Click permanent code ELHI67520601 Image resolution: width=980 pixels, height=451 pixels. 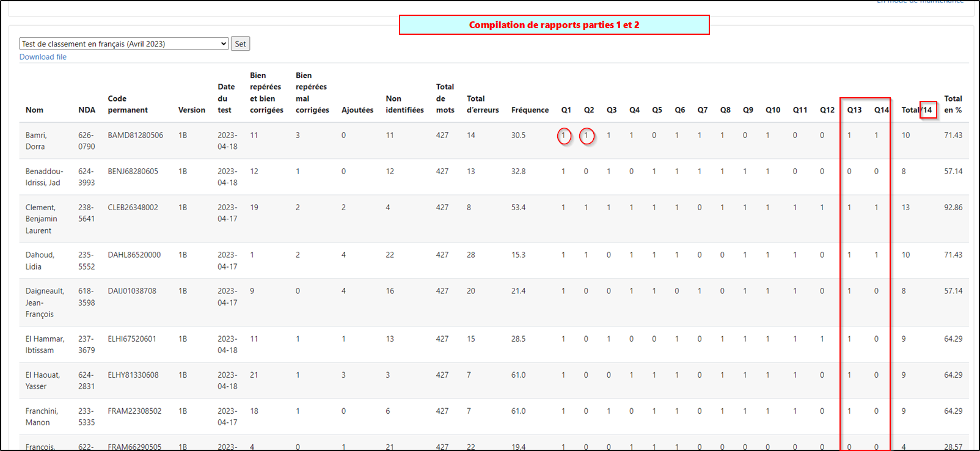click(132, 339)
